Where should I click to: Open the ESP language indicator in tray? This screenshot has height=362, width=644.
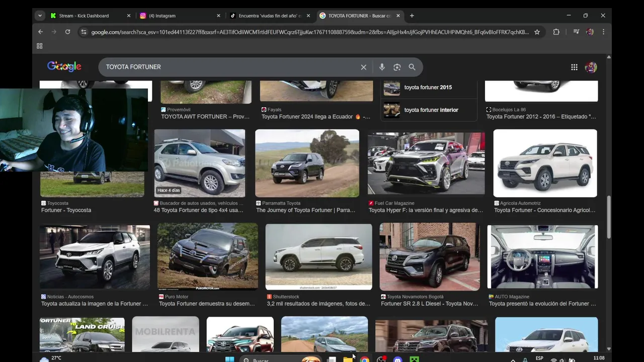point(539,358)
